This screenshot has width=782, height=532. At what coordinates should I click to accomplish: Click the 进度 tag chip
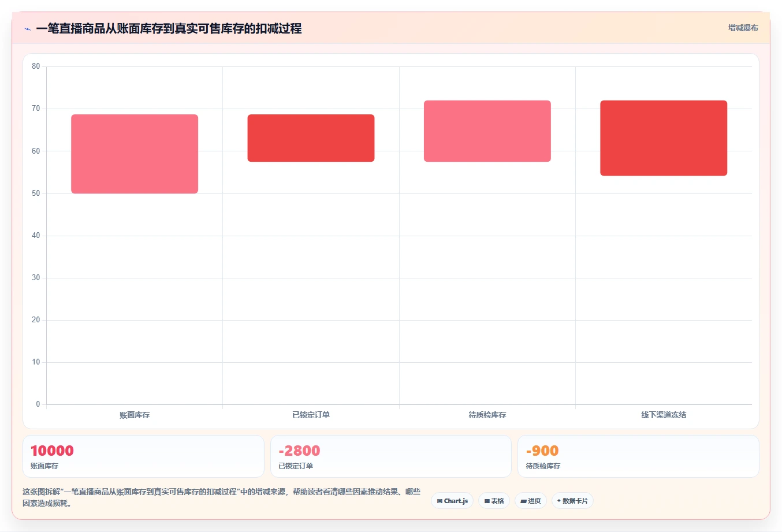tap(531, 501)
